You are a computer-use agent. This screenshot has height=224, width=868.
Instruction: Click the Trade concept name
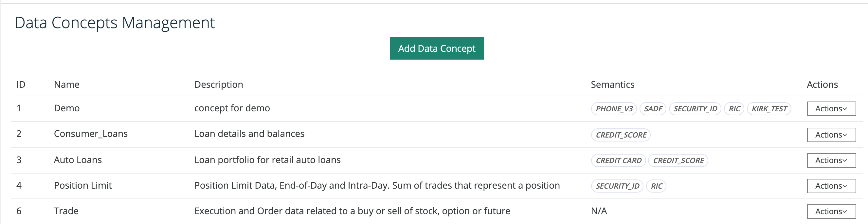[66, 211]
